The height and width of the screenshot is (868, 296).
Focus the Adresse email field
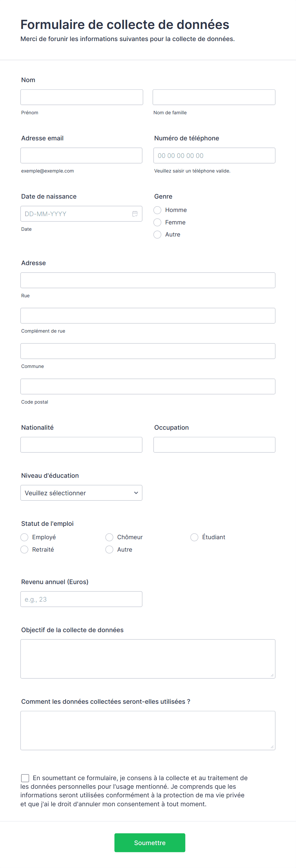click(x=81, y=155)
